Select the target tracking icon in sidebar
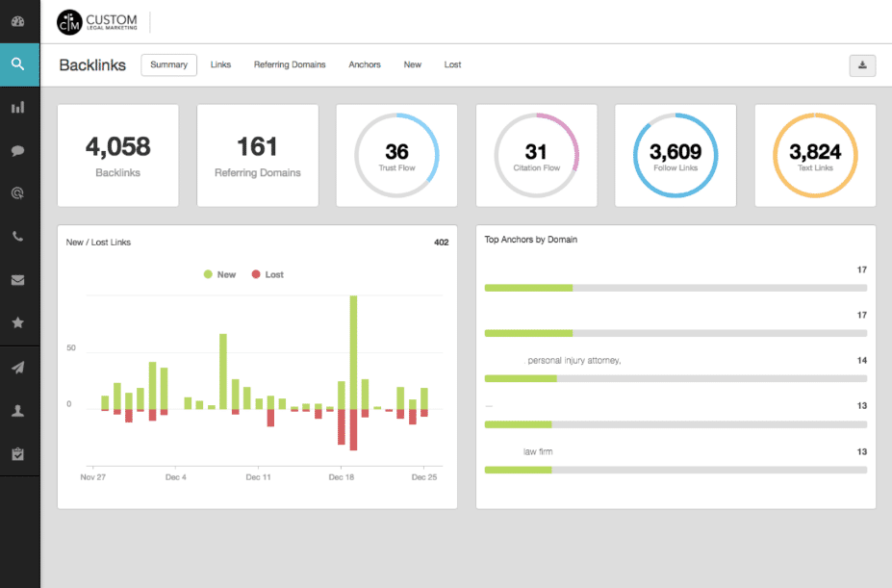Screen dimensions: 892x588 click(x=19, y=192)
